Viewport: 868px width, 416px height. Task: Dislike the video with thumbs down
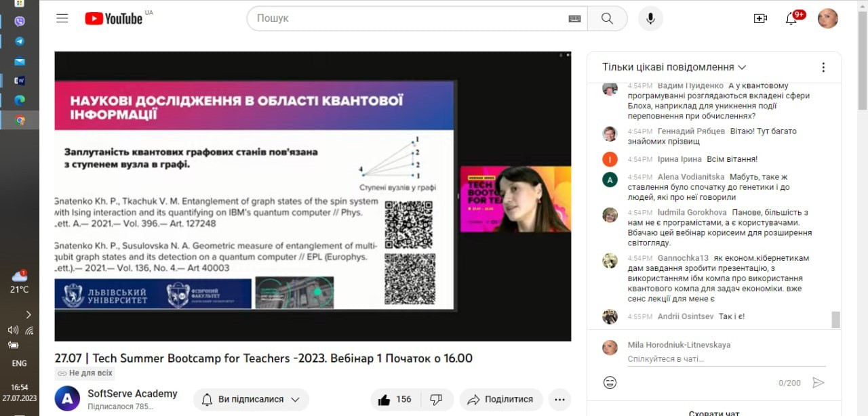point(437,399)
